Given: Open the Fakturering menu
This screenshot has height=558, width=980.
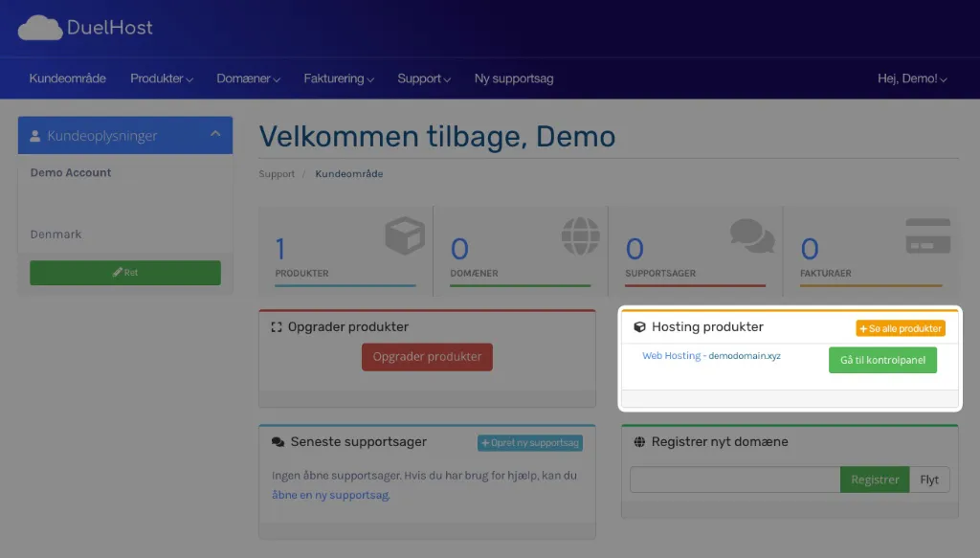Looking at the screenshot, I should coord(338,78).
